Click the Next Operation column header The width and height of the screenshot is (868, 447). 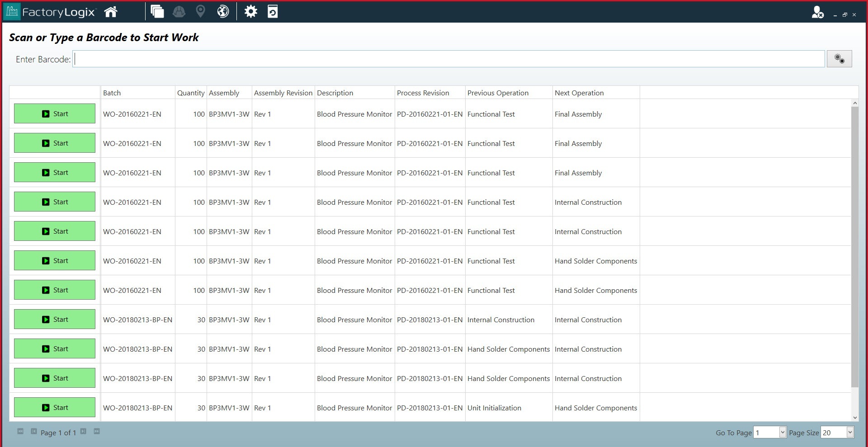pyautogui.click(x=579, y=93)
